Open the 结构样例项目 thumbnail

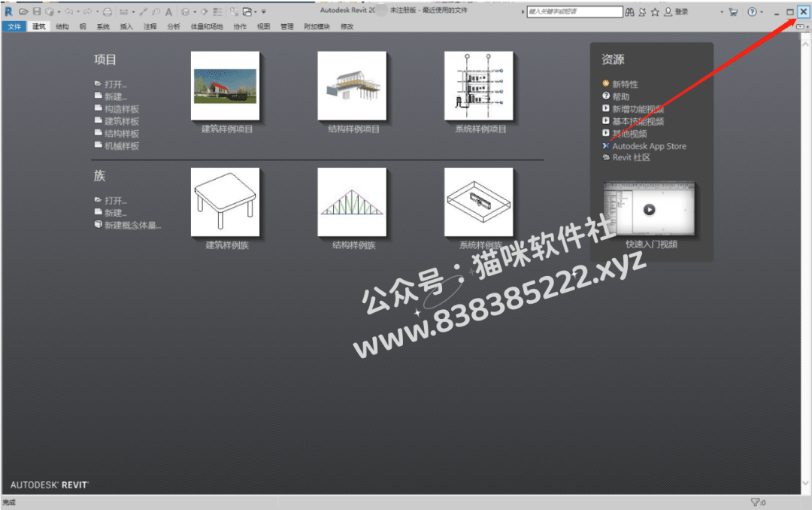coord(352,86)
